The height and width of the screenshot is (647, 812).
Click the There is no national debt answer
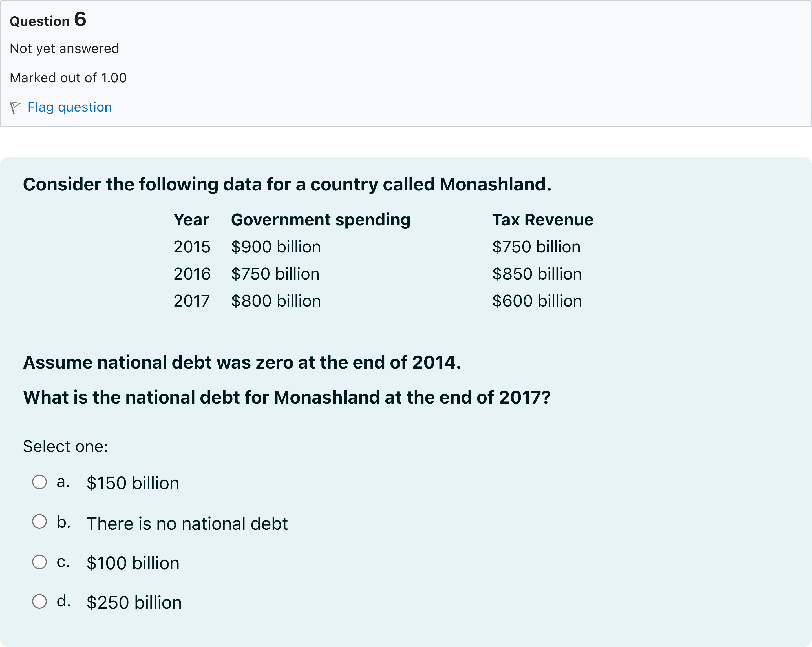click(187, 524)
